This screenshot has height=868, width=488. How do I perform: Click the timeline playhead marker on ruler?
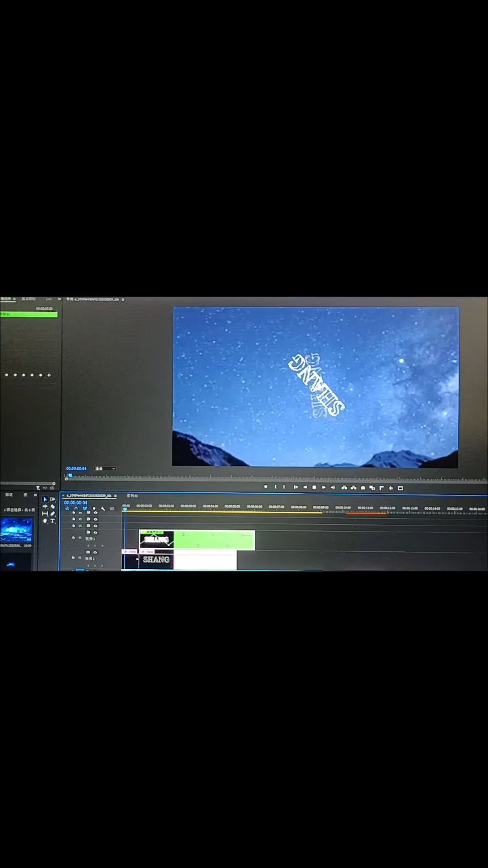point(125,507)
